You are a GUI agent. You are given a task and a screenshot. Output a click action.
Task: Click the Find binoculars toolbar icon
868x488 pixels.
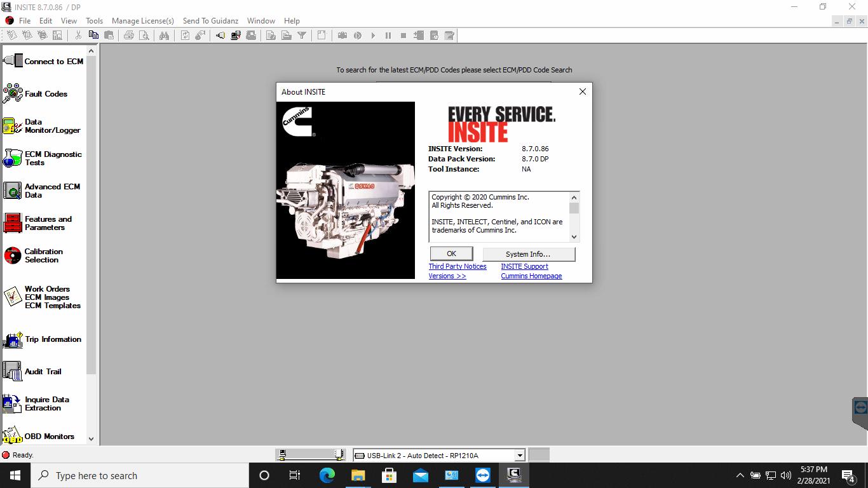coord(165,36)
